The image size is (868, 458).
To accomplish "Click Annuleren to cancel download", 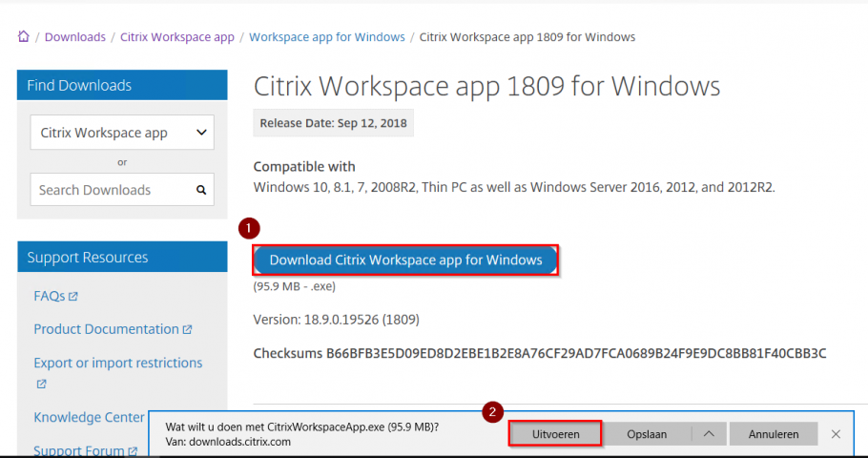I will point(774,434).
